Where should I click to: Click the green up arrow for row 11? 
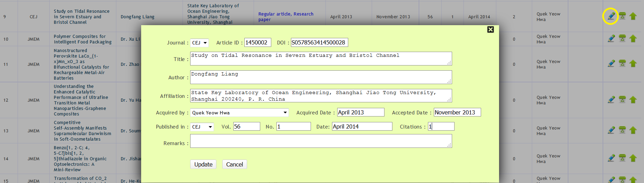pos(633,64)
